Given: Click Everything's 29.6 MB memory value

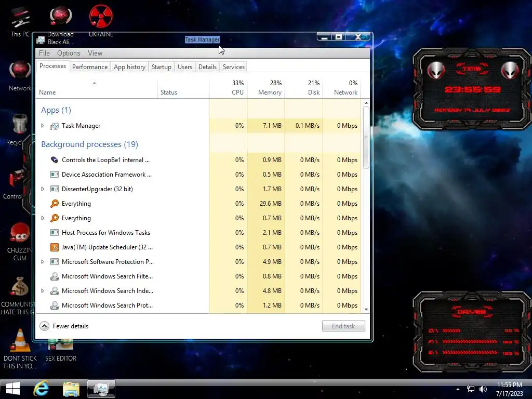Looking at the screenshot, I should (270, 204).
